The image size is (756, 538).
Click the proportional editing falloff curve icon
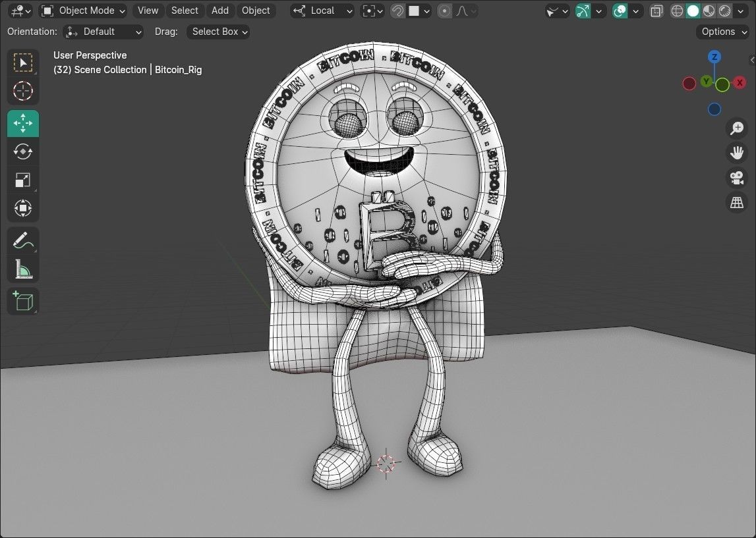point(467,11)
